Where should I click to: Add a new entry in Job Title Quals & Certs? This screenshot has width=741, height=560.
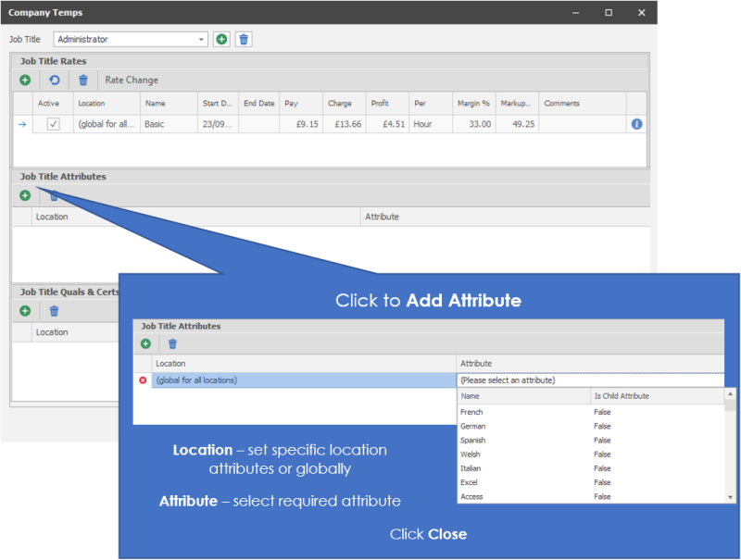(25, 311)
